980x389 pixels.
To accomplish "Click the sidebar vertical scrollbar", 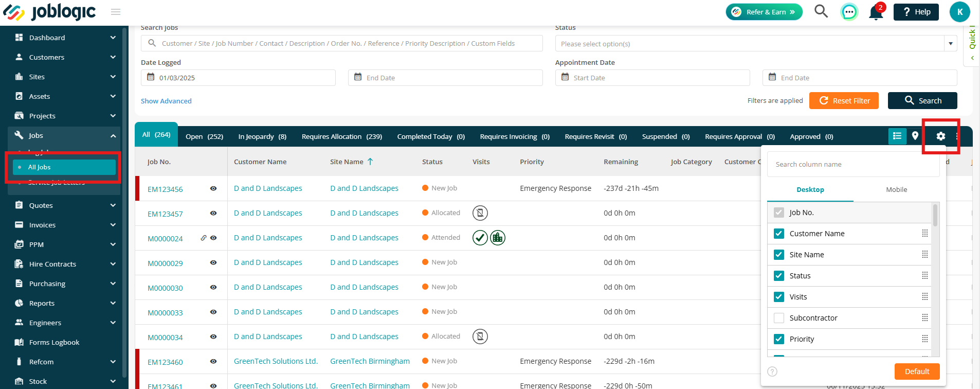I will point(124,203).
